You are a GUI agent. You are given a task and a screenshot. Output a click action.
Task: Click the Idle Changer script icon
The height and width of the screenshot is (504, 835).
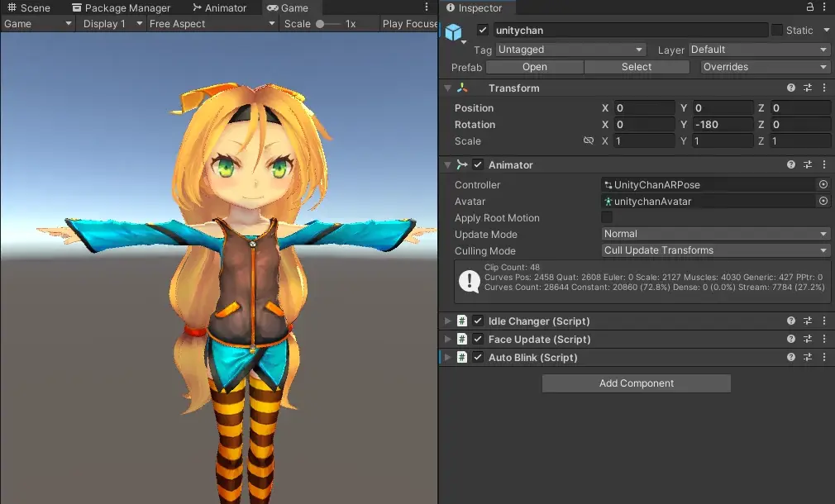point(461,321)
